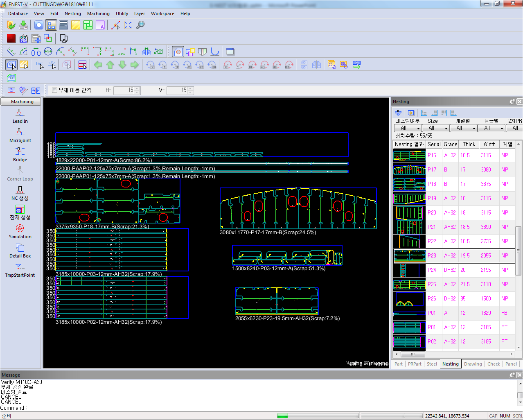Click the Serial column header
Viewport: 523px width, 420px height.
click(434, 144)
